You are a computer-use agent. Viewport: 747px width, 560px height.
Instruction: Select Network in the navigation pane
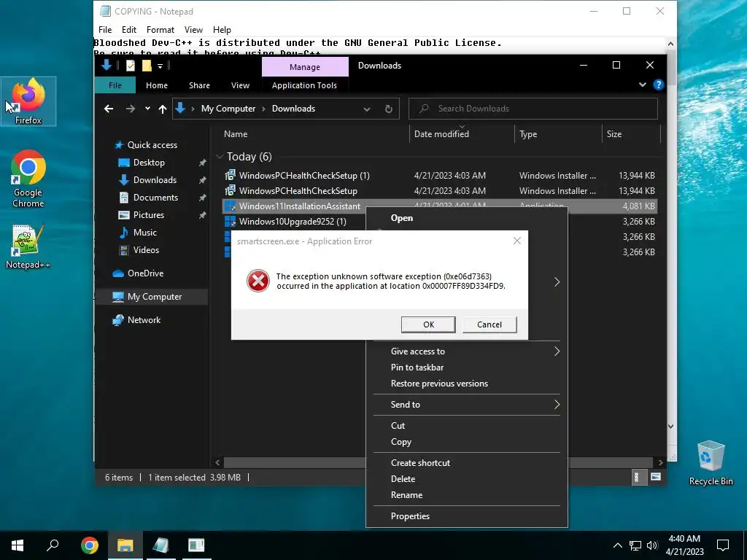[144, 320]
